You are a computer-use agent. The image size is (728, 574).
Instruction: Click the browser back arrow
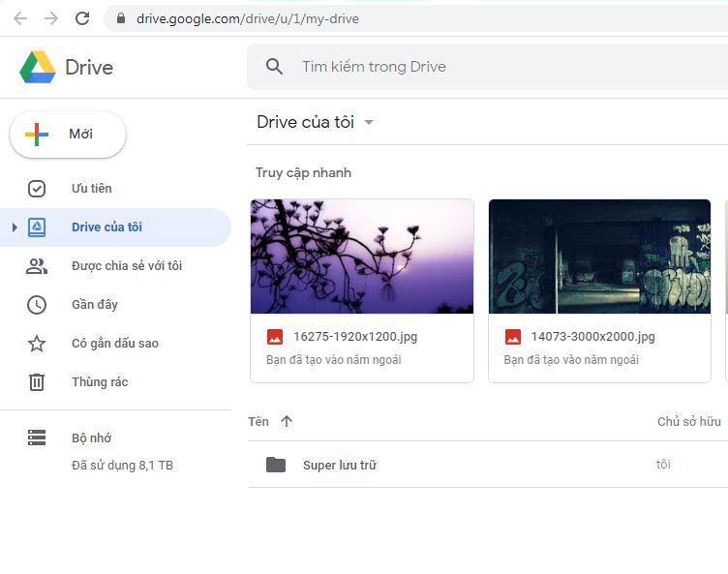point(20,18)
